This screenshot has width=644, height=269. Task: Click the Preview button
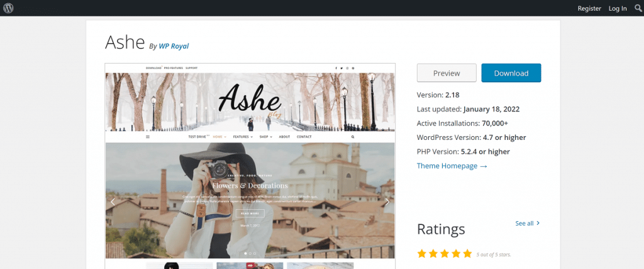pos(447,73)
